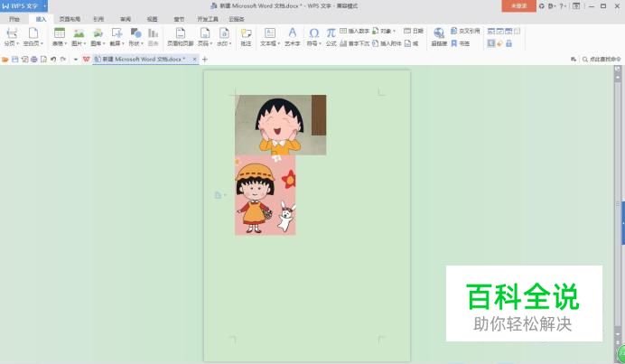The height and width of the screenshot is (364, 625).
Task: Click the blue side panel handle on right edge
Action: click(623, 223)
